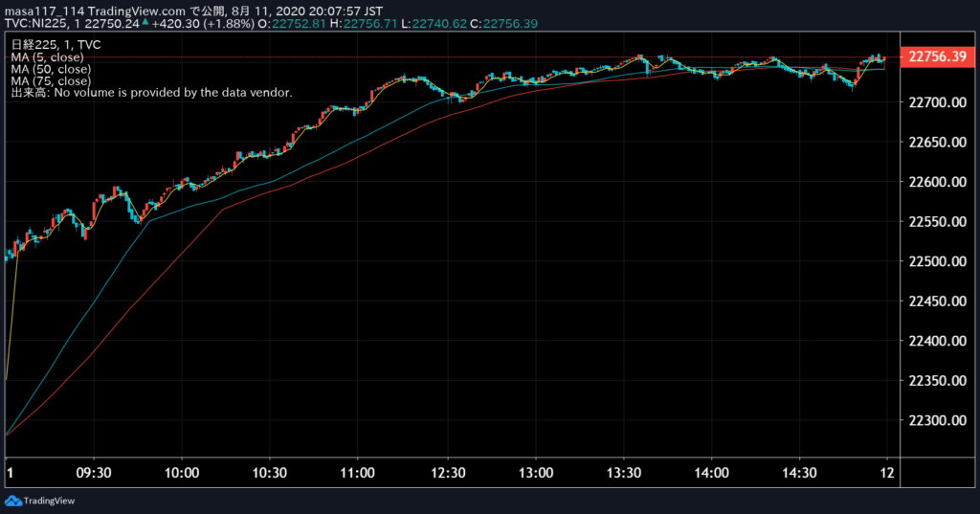Viewport: 980px width, 514px height.
Task: Click the +420.30 (+1.88%) change value
Action: (203, 24)
